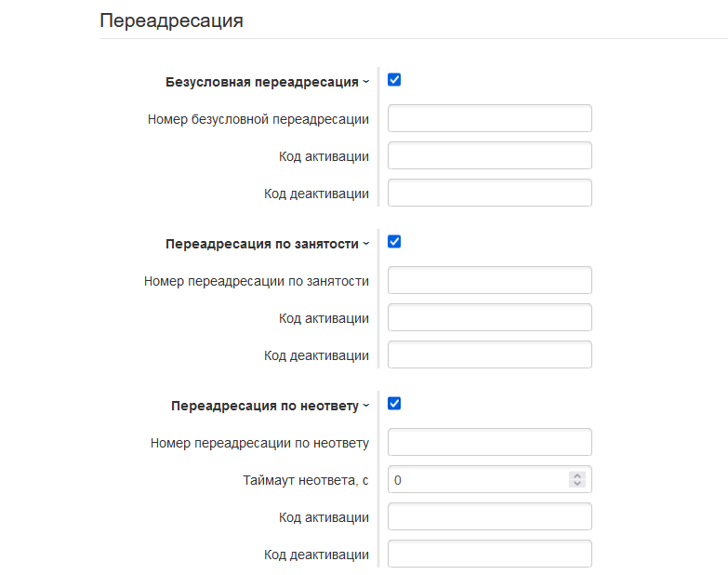Click the Переадресация page heading
Screen dimensions: 728x575
click(171, 20)
